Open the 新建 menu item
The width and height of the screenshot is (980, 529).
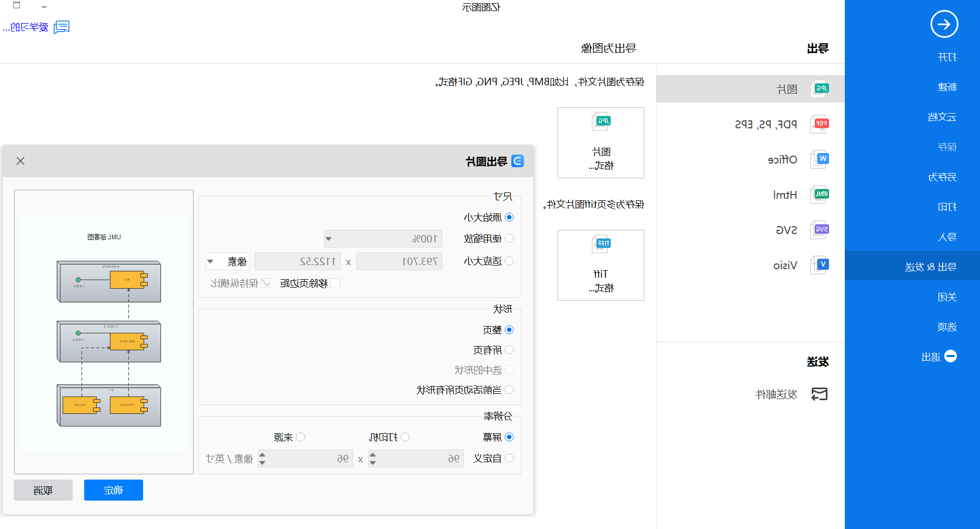coord(947,87)
